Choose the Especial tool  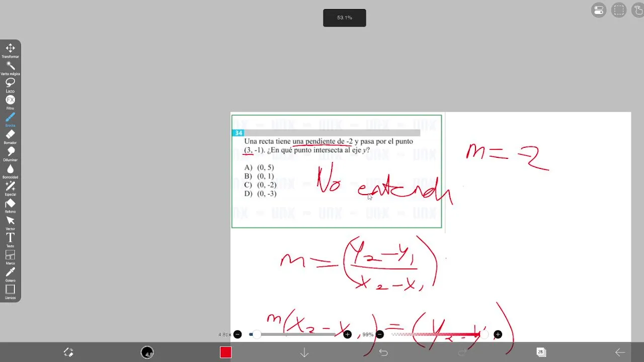pos(10,188)
